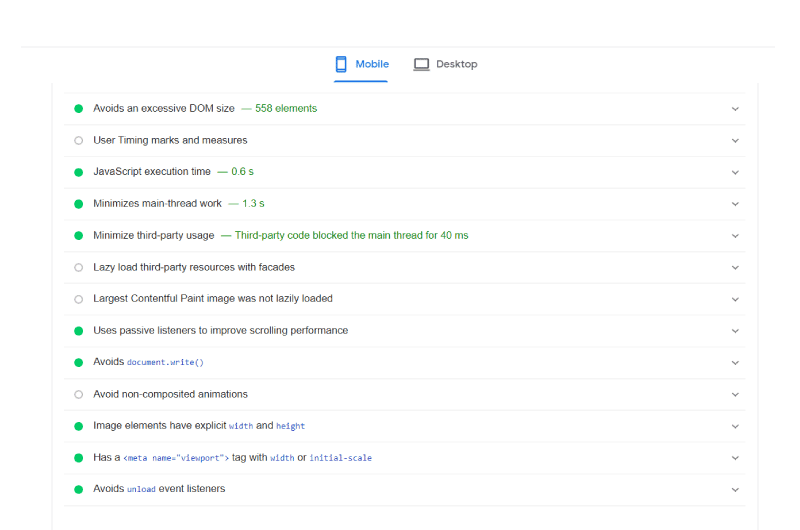Screen dimensions: 800x530
Task: Click green dot beside JavaScript execution time
Action: 79,172
